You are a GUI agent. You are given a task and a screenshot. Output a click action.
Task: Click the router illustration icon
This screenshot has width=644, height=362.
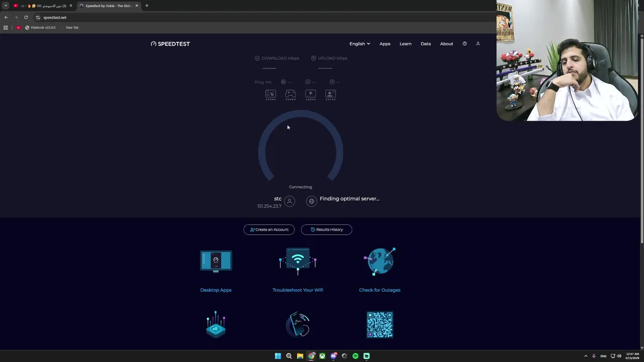pos(216,325)
